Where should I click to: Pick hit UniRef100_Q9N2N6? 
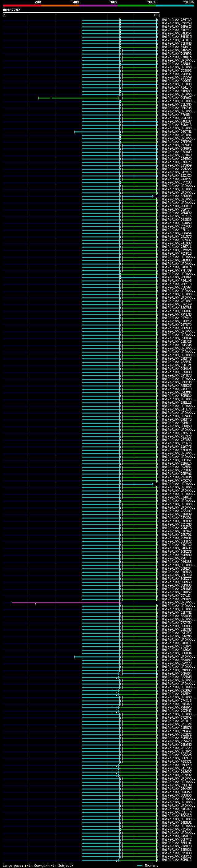[x=177, y=636]
